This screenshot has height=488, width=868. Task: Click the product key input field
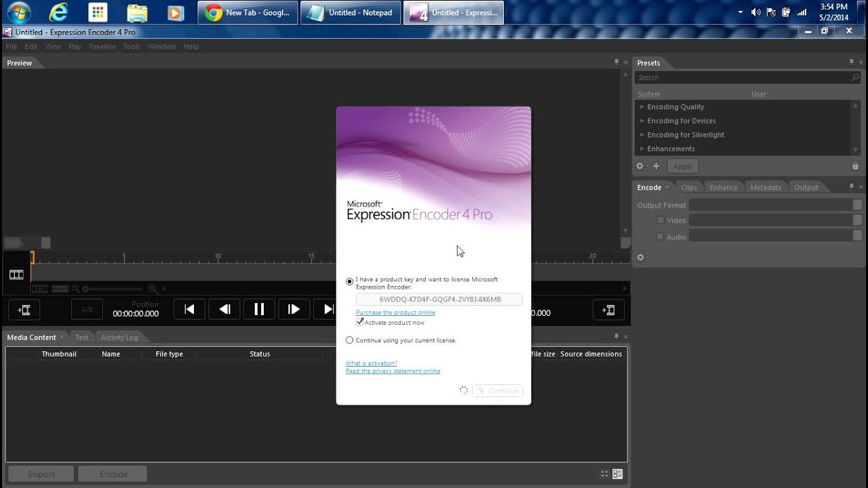click(439, 299)
